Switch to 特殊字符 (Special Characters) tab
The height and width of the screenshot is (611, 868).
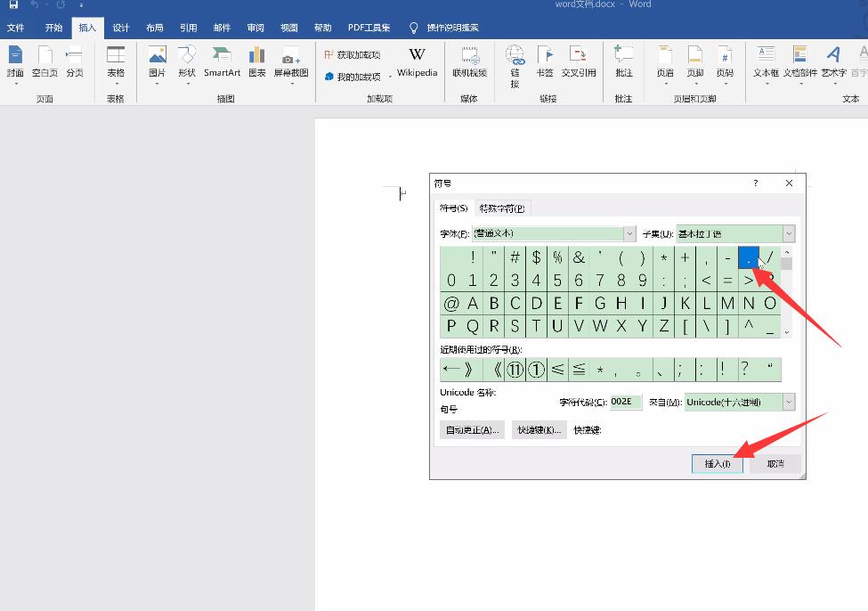pyautogui.click(x=502, y=208)
